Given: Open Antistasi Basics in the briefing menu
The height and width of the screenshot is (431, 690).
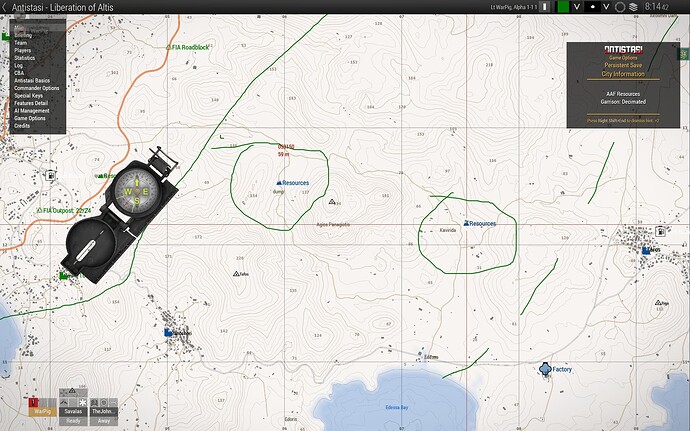Looking at the screenshot, I should point(32,81).
